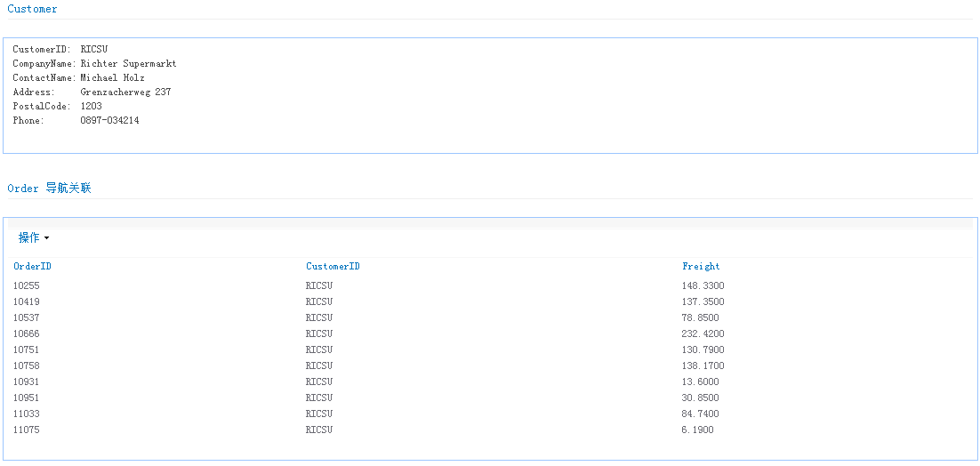Click freight value 148.3300
980x466 pixels.
[x=703, y=285]
